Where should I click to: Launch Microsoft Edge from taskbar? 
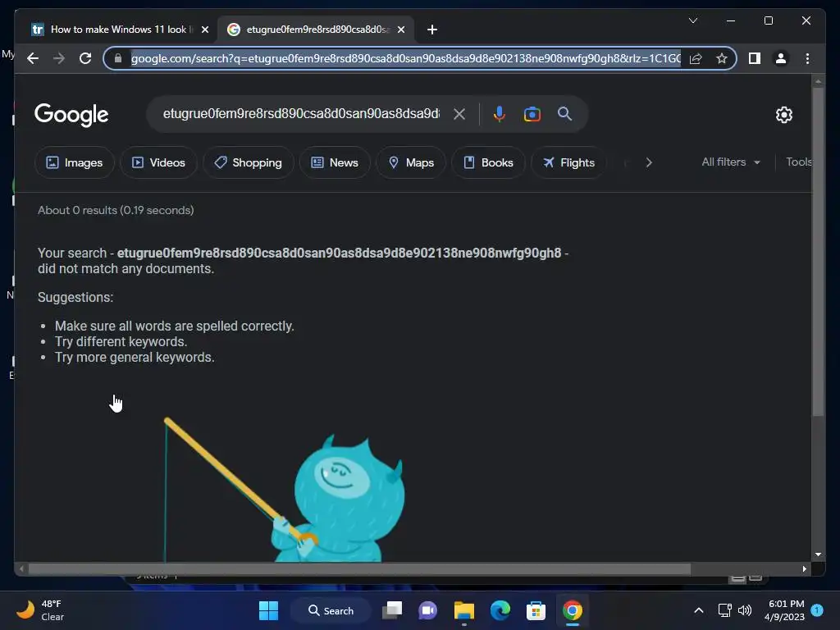coord(500,610)
